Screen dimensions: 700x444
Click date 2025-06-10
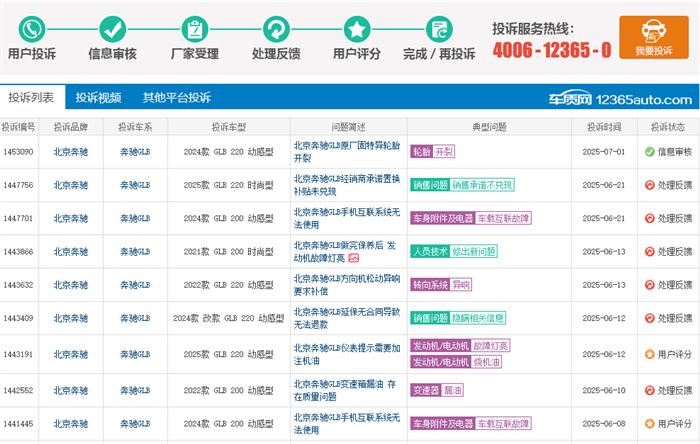click(x=604, y=390)
